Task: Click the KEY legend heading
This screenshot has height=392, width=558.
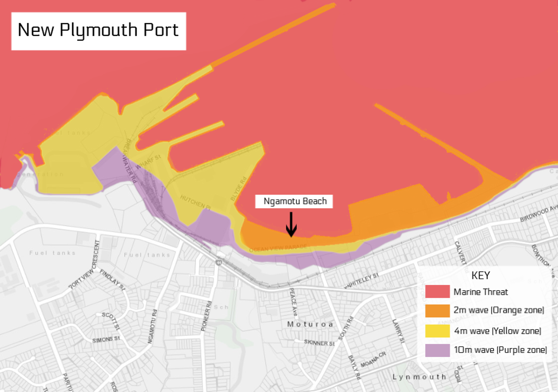Action: click(480, 275)
